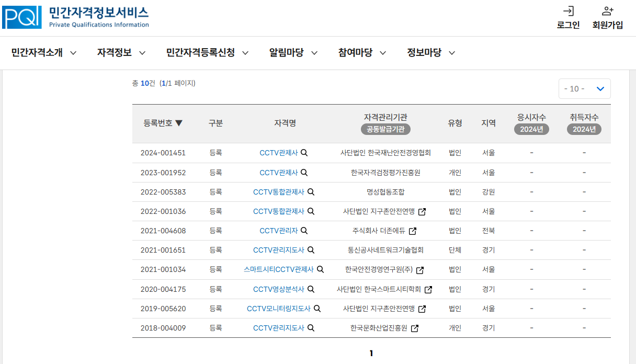Open CCTV통합관제사 link in 2022-001036 row

coord(278,211)
